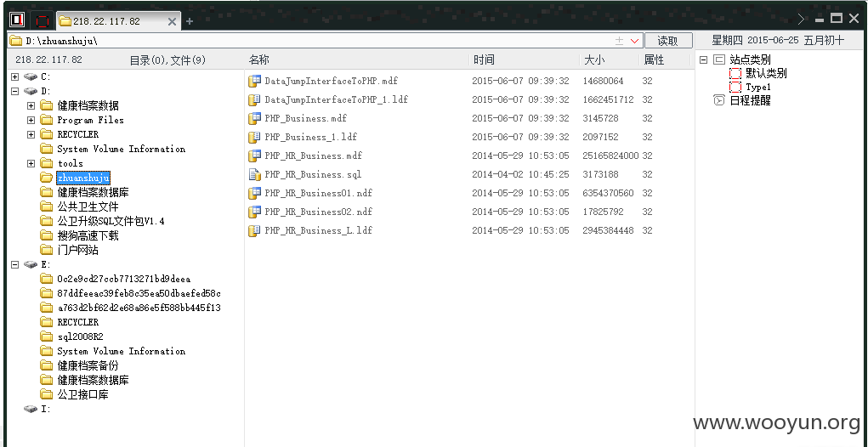Image resolution: width=868 pixels, height=447 pixels.
Task: Open the sql2008R2 folder
Action: 80,337
